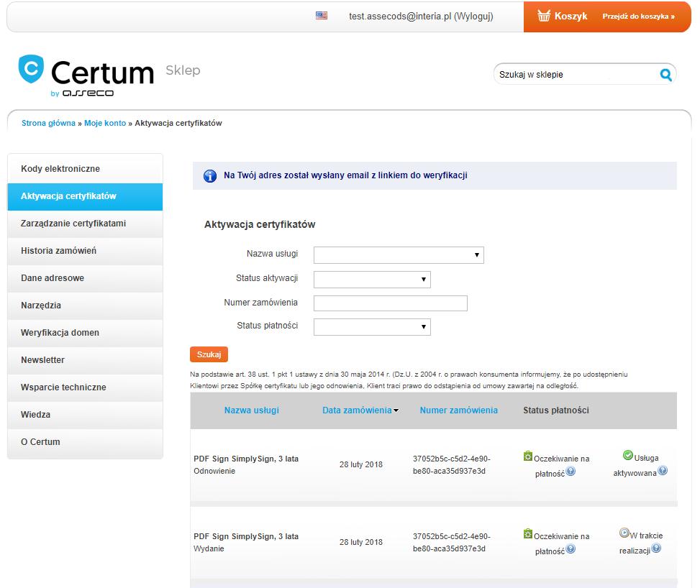Click payment status icon in Odnowienie row

(527, 456)
